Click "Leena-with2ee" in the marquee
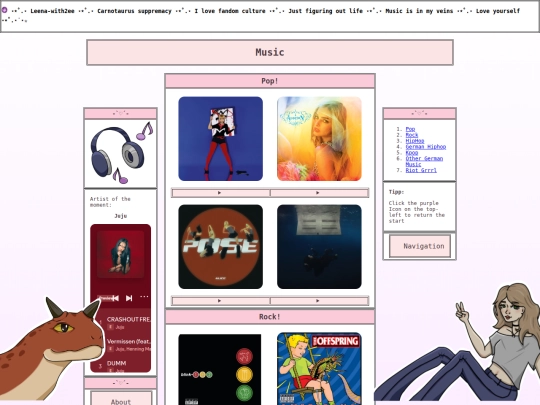This screenshot has height=405, width=540. pos(52,11)
